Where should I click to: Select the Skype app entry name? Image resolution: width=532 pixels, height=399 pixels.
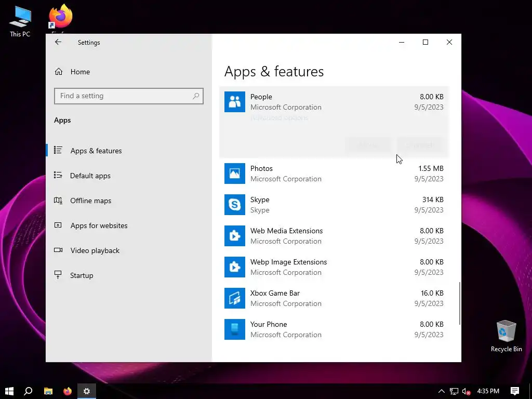(260, 200)
